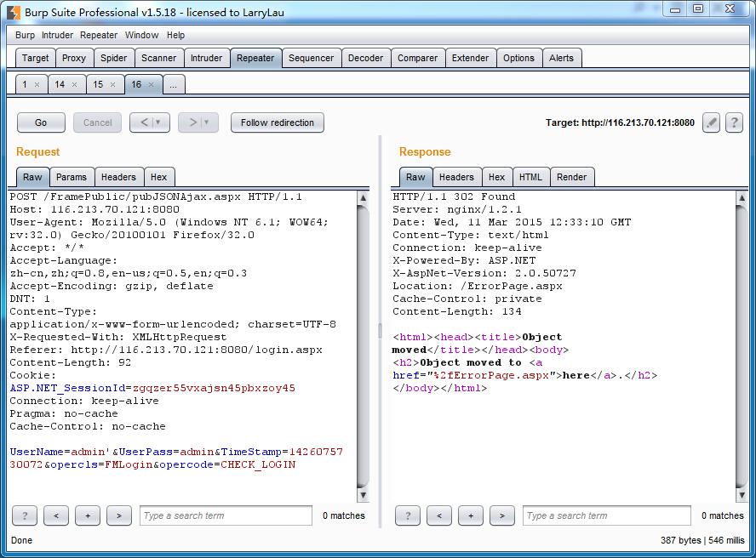Select Repeater sub-tab 14
This screenshot has height=558, width=756.
pos(60,84)
